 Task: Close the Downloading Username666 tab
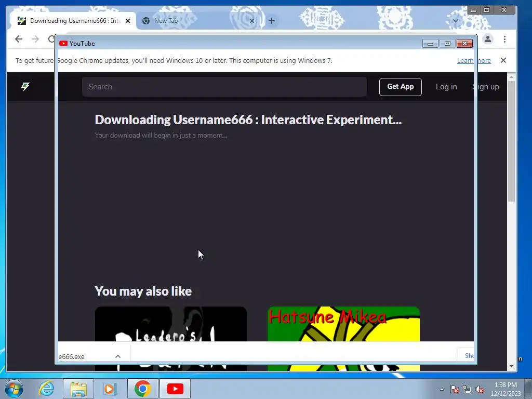128,21
